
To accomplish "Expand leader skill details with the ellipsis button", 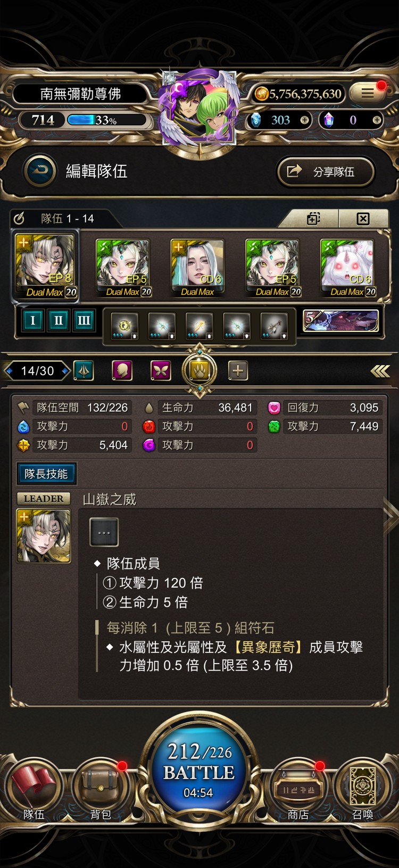I will [x=104, y=532].
